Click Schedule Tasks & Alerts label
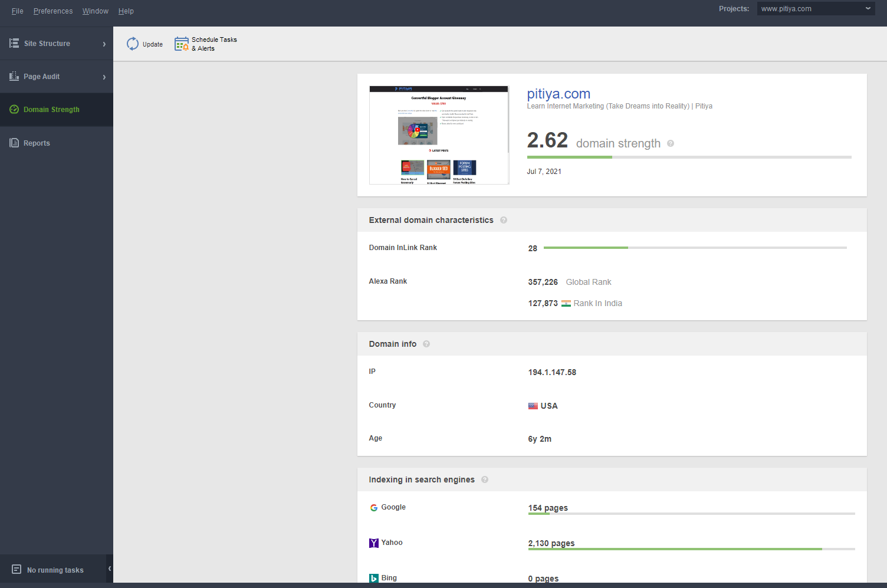Viewport: 887px width, 588px height. click(214, 44)
